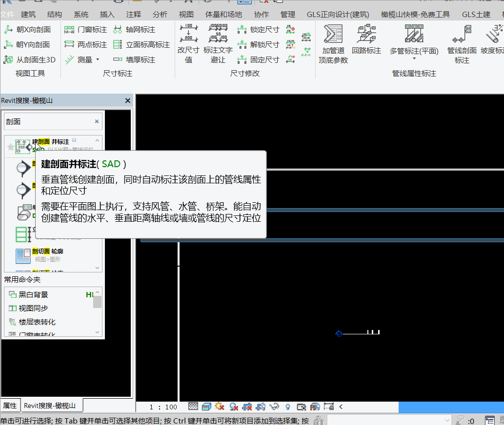
Task: Switch to the 属性 panel tab
Action: pos(10,406)
